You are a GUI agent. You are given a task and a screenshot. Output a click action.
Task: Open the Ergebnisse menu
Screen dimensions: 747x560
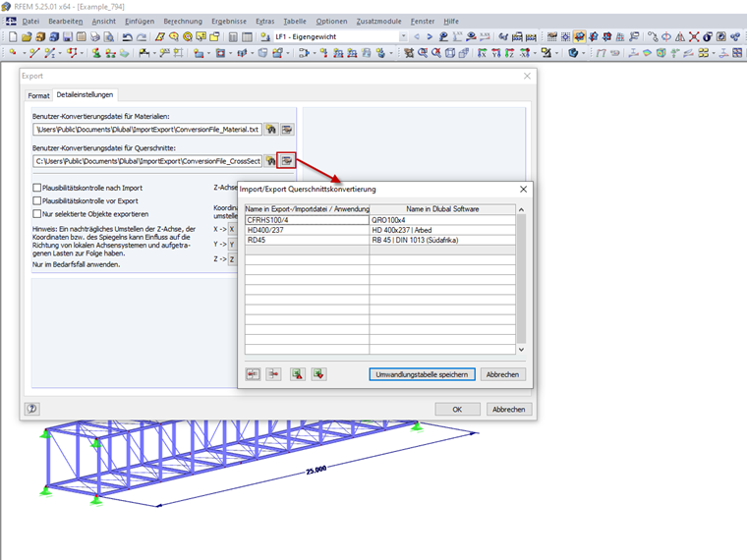[x=229, y=21]
